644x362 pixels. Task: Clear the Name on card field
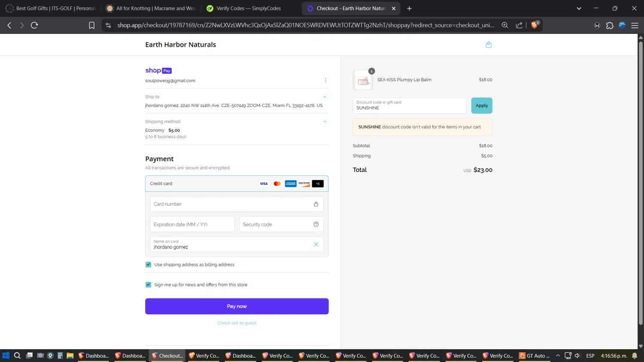(316, 244)
